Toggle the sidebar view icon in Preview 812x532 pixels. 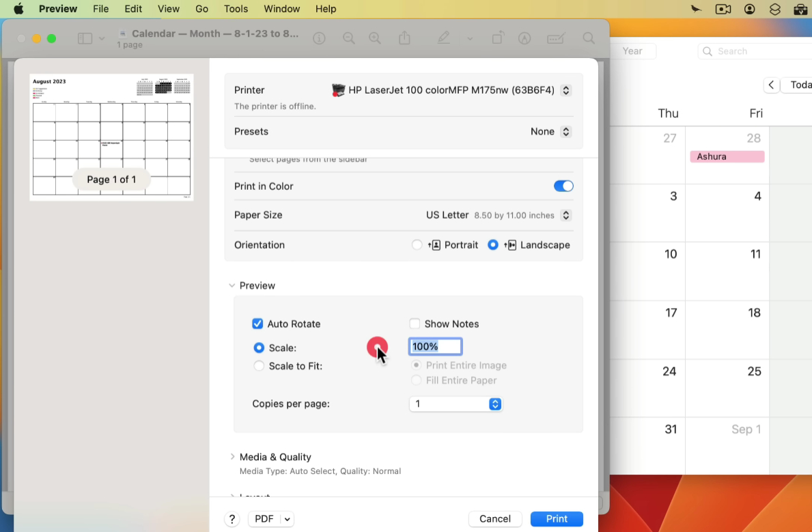coord(84,38)
